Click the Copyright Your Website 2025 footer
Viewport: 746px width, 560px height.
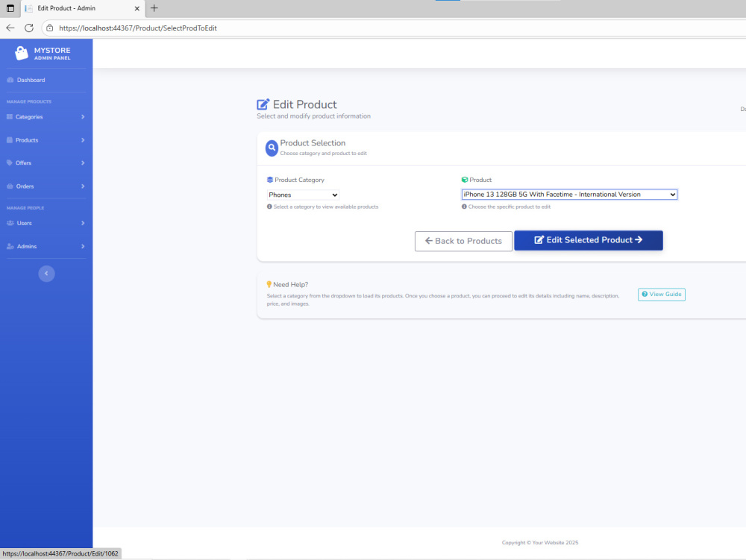[540, 542]
